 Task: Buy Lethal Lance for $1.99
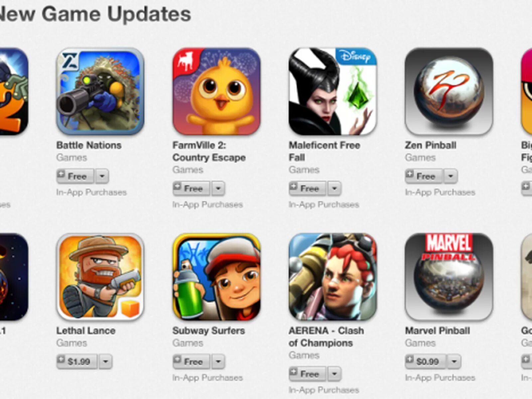click(x=77, y=361)
